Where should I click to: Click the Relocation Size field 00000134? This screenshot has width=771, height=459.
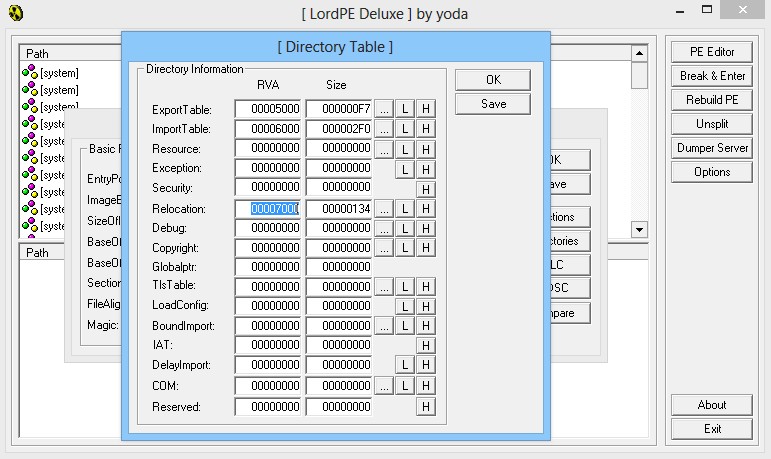click(338, 209)
